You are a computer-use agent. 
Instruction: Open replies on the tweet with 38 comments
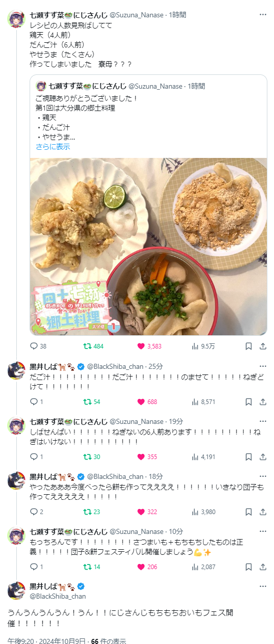pyautogui.click(x=38, y=346)
